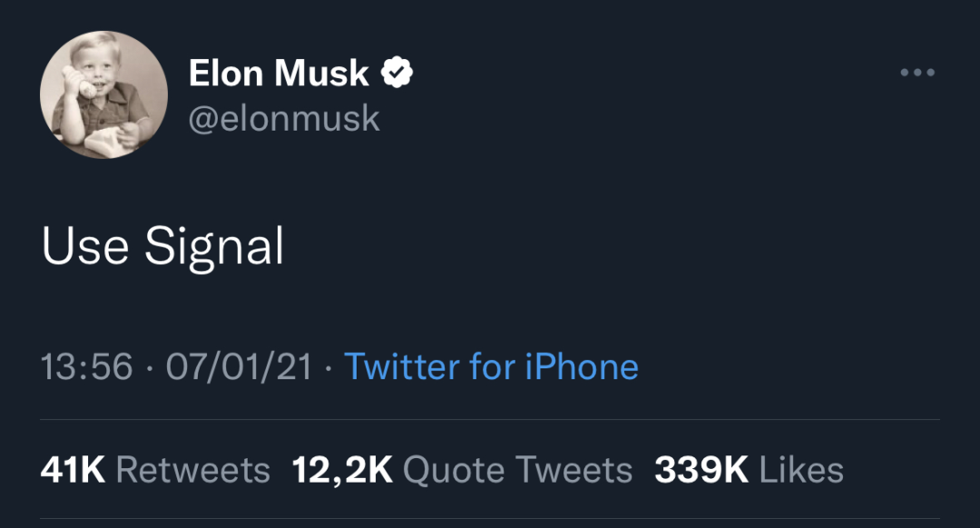Show who gave the 339K Likes

(749, 470)
